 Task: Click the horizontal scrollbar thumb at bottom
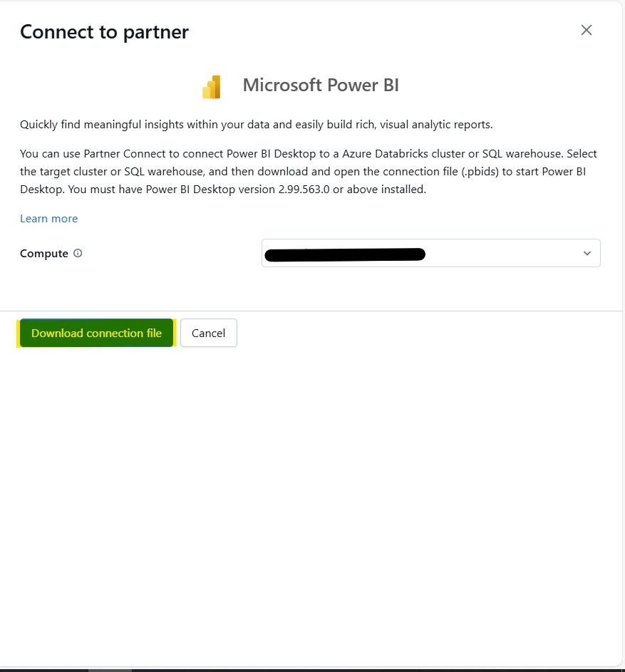[x=110, y=671]
